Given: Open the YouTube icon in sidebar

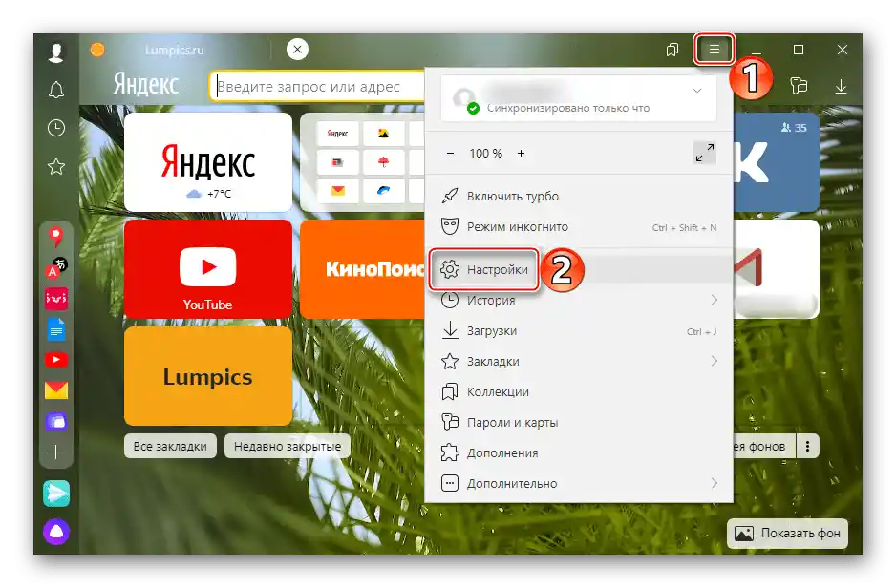Looking at the screenshot, I should click(56, 360).
